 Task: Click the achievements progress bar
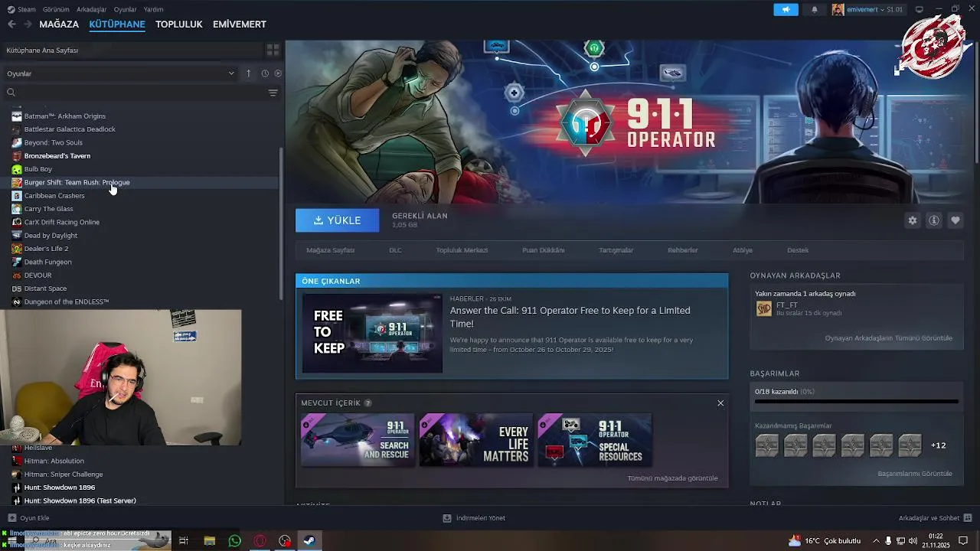pyautogui.click(x=857, y=401)
